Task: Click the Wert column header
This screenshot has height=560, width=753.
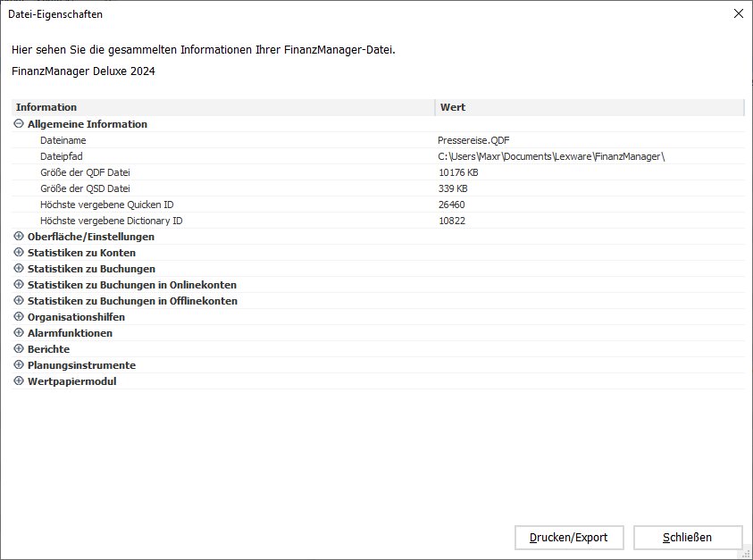Action: point(590,107)
